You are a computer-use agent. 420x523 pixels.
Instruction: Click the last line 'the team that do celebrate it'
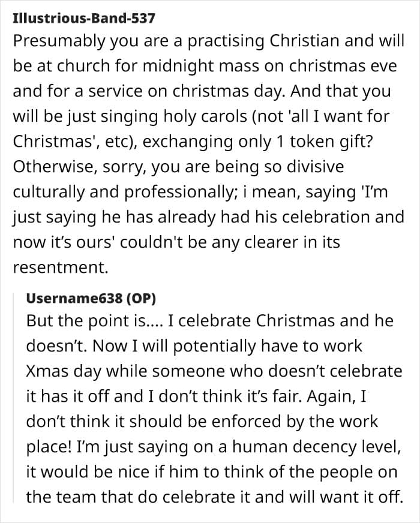pyautogui.click(x=213, y=497)
